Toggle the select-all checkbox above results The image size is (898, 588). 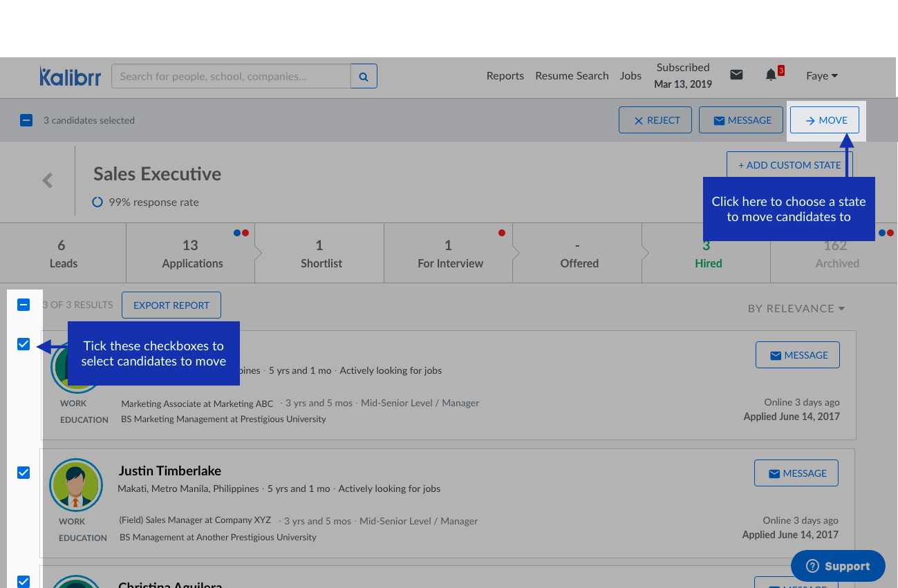[x=24, y=305]
